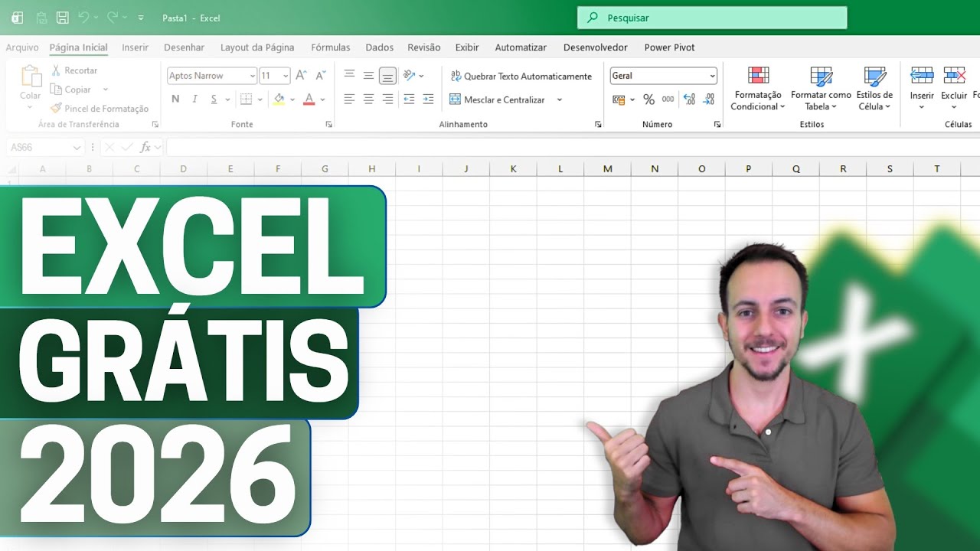This screenshot has width=980, height=551.
Task: Expand Copiar options arrow
Action: 105,90
